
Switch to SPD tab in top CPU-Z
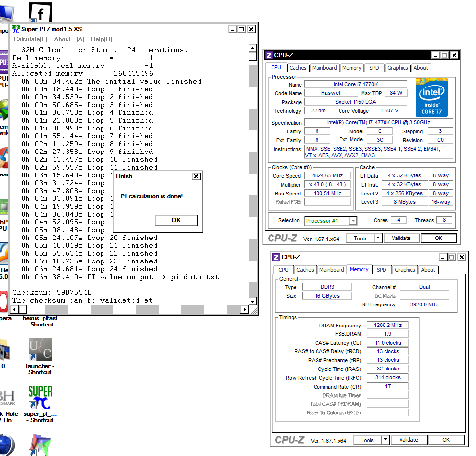click(x=374, y=68)
